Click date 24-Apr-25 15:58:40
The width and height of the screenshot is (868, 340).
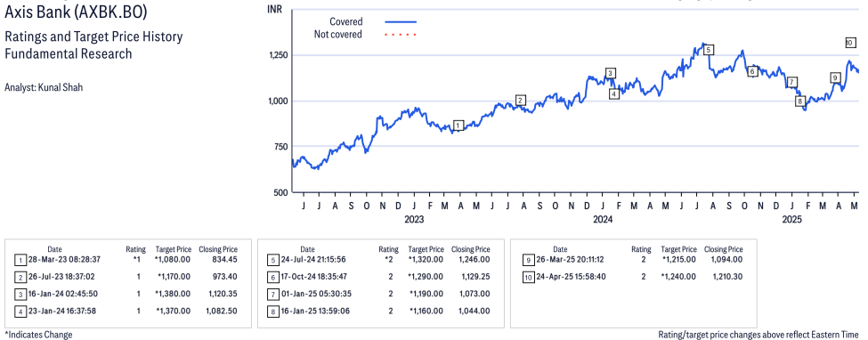click(570, 276)
